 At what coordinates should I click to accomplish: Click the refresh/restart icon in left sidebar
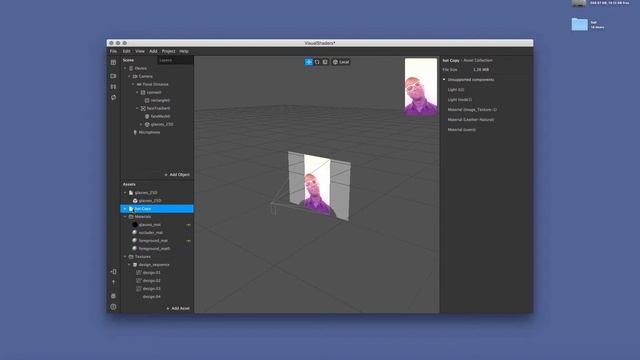[113, 98]
